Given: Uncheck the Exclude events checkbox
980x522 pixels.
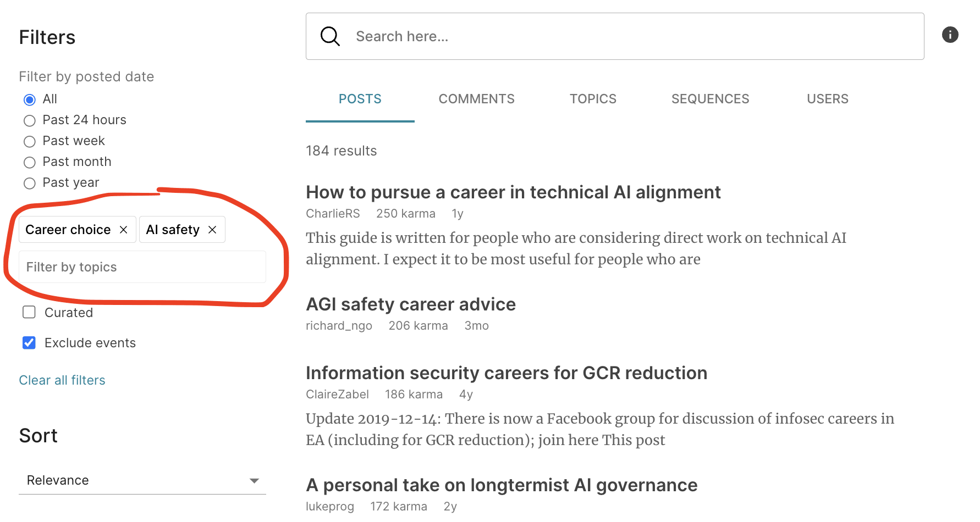Looking at the screenshot, I should pos(29,343).
